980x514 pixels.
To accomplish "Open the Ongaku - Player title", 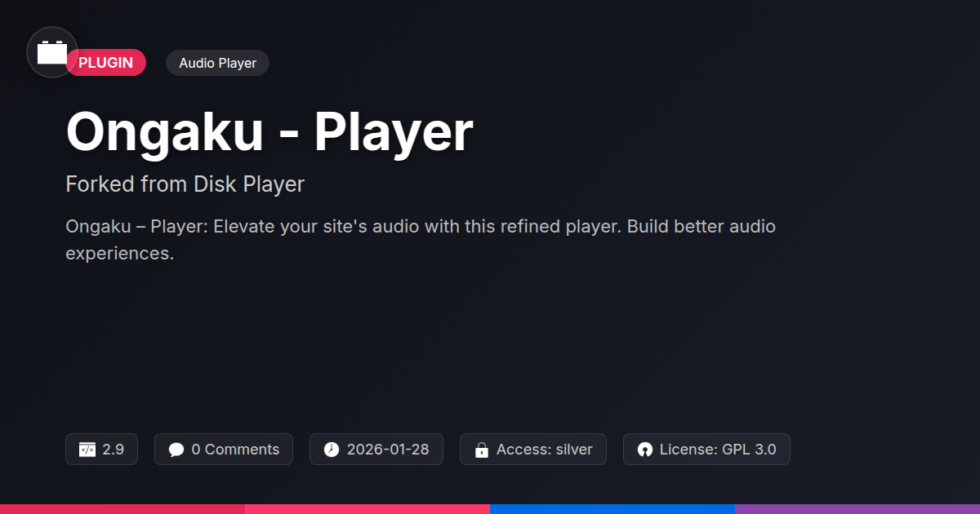I will point(269,131).
